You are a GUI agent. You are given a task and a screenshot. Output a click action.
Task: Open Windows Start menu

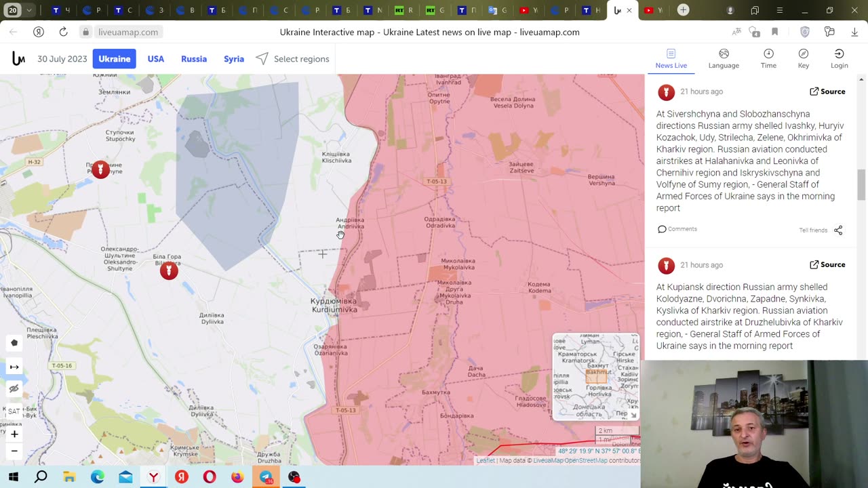tap(13, 477)
